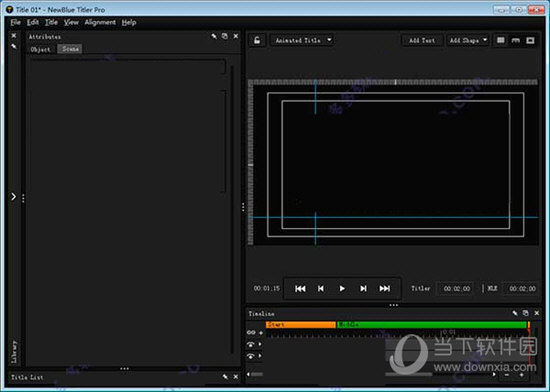Step back one frame
The image size is (550, 392).
[321, 289]
